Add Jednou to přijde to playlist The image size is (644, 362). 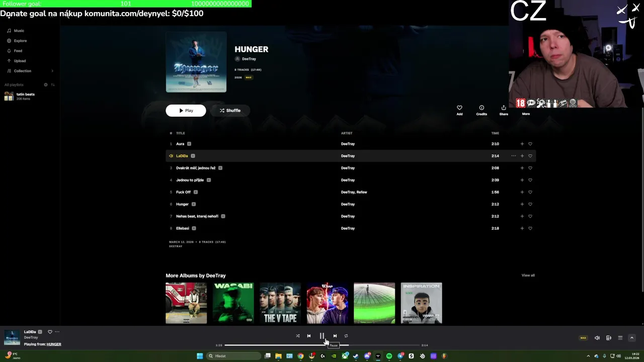[522, 180]
